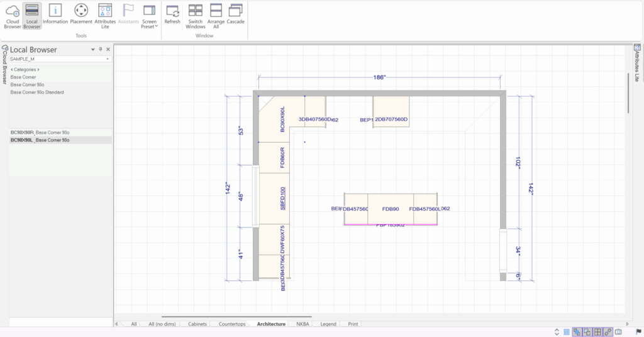The image size is (644, 337).
Task: Open the Cloud Browser tool
Action: pyautogui.click(x=13, y=16)
